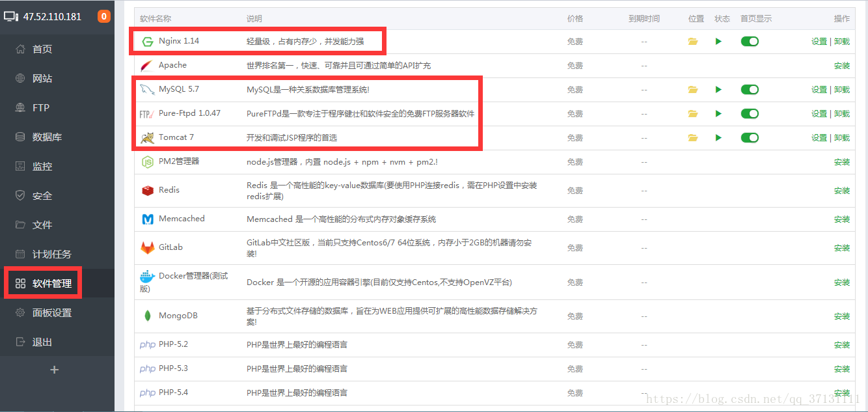868x412 pixels.
Task: Click the Redis description text
Action: click(x=392, y=191)
